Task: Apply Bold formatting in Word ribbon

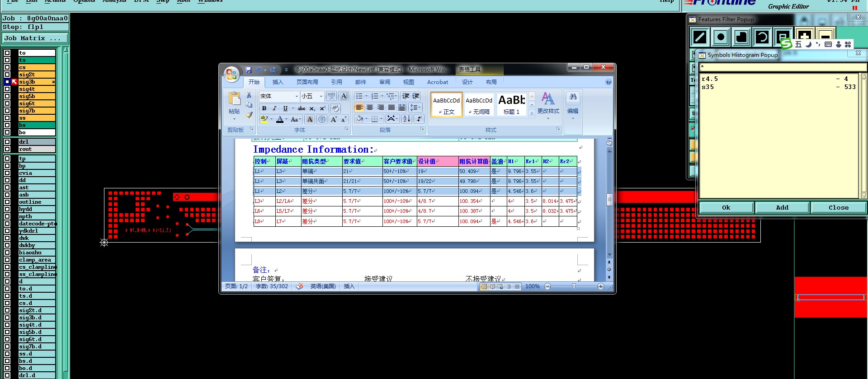Action: tap(264, 108)
